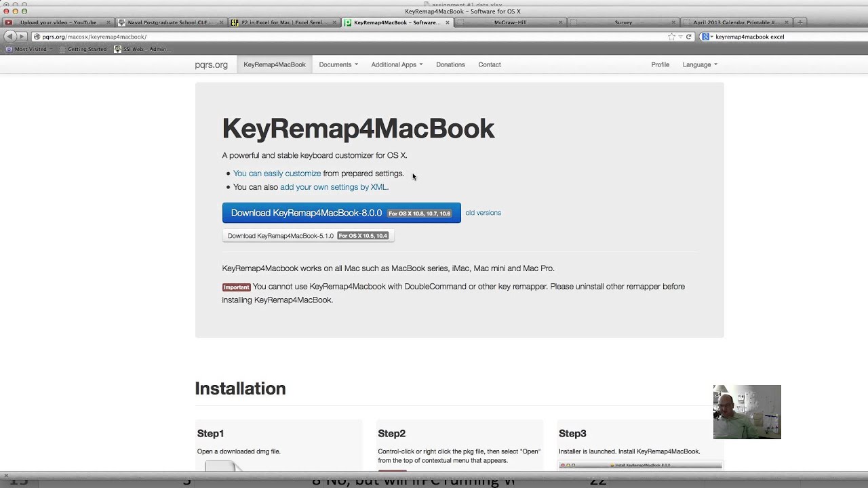Image resolution: width=868 pixels, height=488 pixels.
Task: Follow 'add your own settings by XML' link
Action: click(333, 187)
